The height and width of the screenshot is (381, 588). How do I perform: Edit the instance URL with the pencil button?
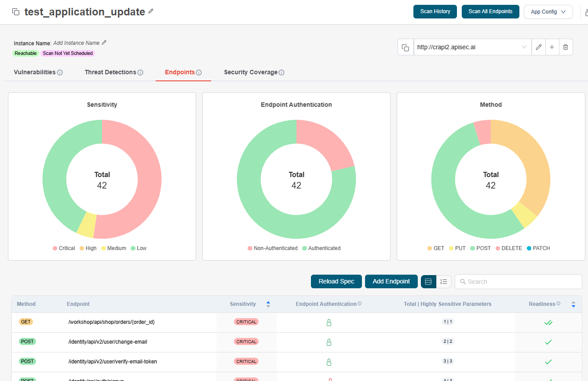click(539, 47)
